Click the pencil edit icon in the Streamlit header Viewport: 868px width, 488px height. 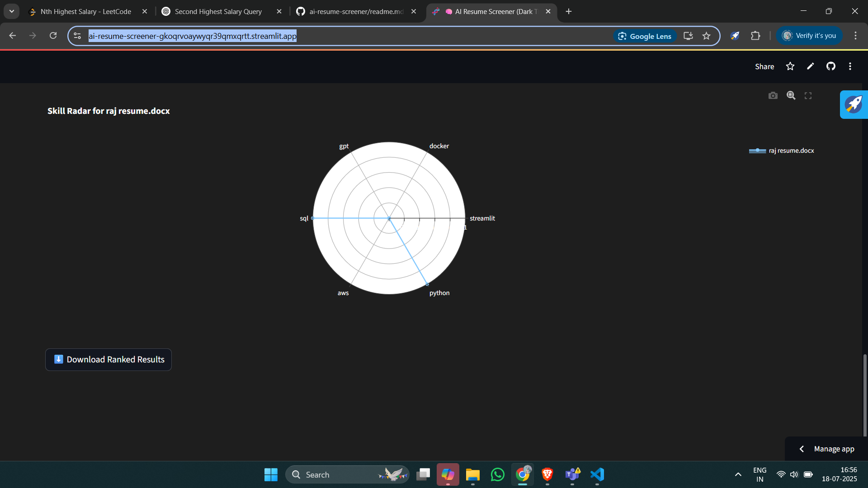pos(810,66)
